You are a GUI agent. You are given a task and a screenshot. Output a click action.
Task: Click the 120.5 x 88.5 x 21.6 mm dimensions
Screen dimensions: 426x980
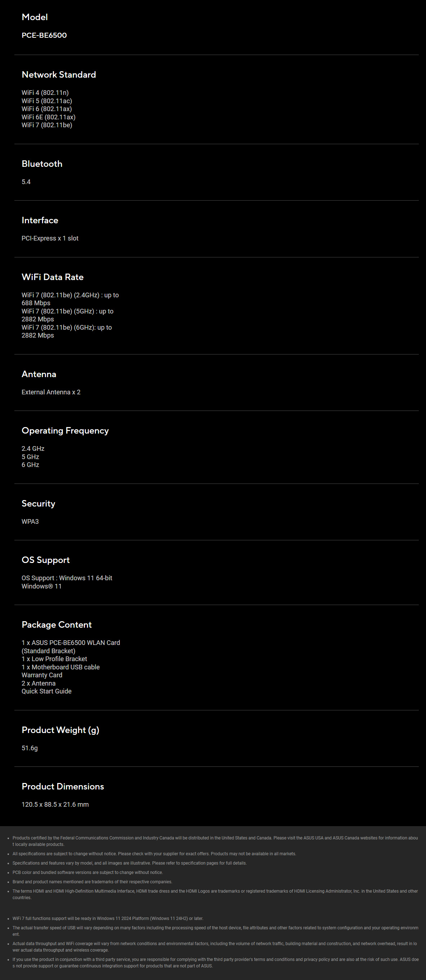click(55, 805)
